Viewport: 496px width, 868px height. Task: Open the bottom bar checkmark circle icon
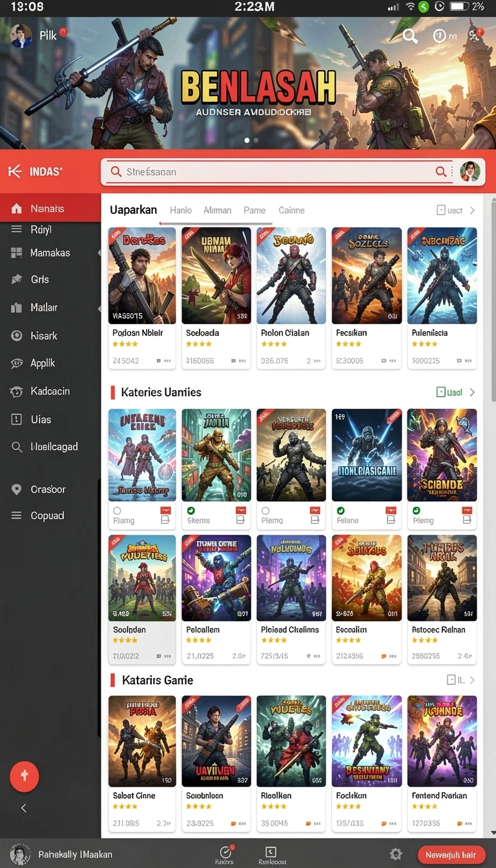(x=225, y=852)
